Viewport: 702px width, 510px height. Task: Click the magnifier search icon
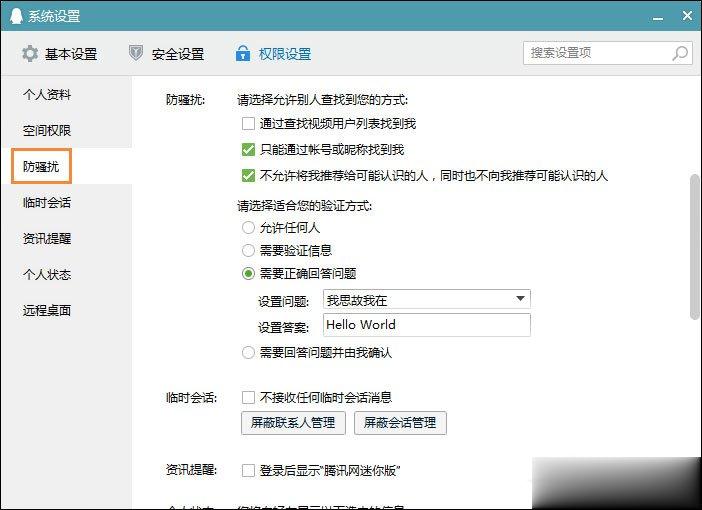coord(680,53)
